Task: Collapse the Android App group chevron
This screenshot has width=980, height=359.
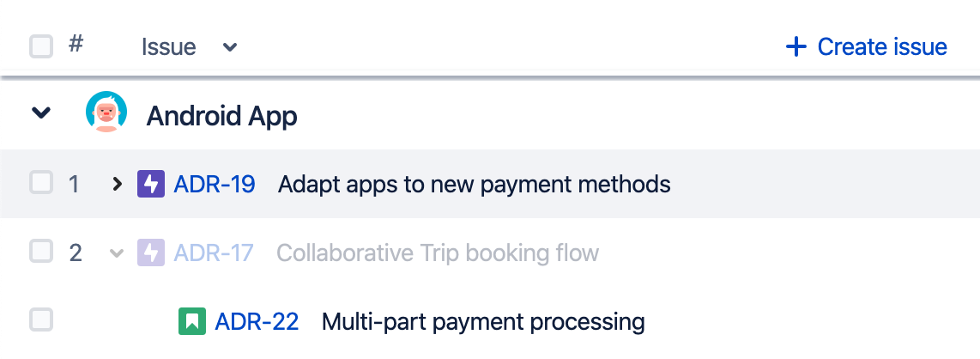Action: click(x=41, y=113)
